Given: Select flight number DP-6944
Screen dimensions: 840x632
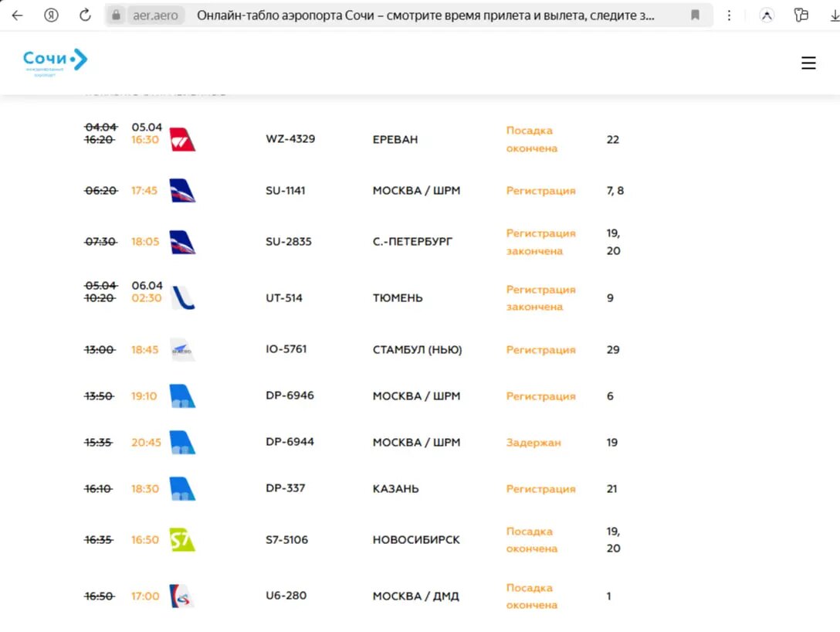Looking at the screenshot, I should point(290,442).
